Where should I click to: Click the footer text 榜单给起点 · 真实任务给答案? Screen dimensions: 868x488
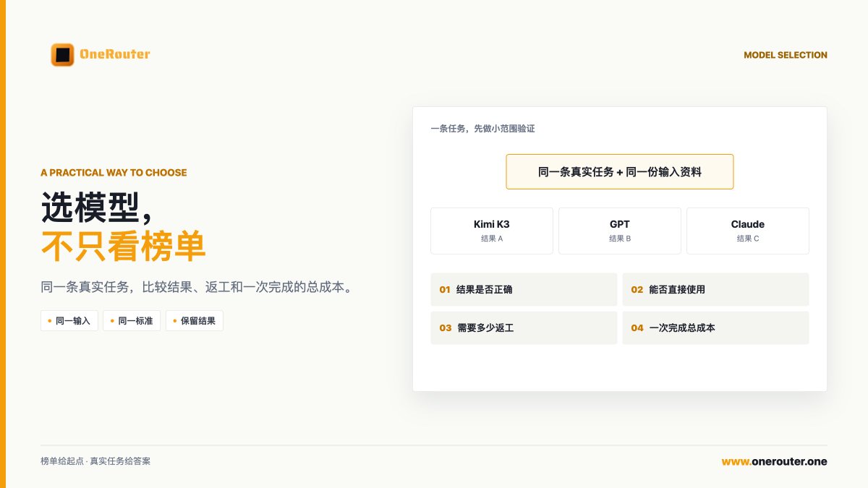(x=95, y=461)
